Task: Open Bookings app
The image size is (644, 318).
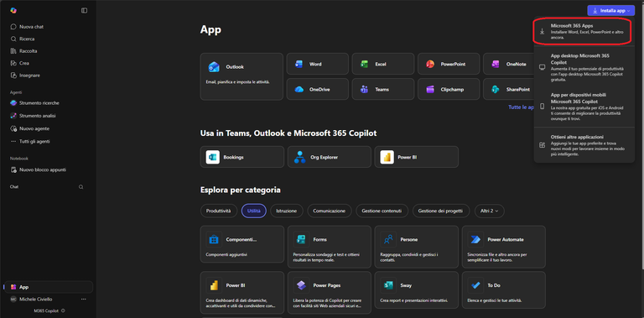Action: pos(241,157)
